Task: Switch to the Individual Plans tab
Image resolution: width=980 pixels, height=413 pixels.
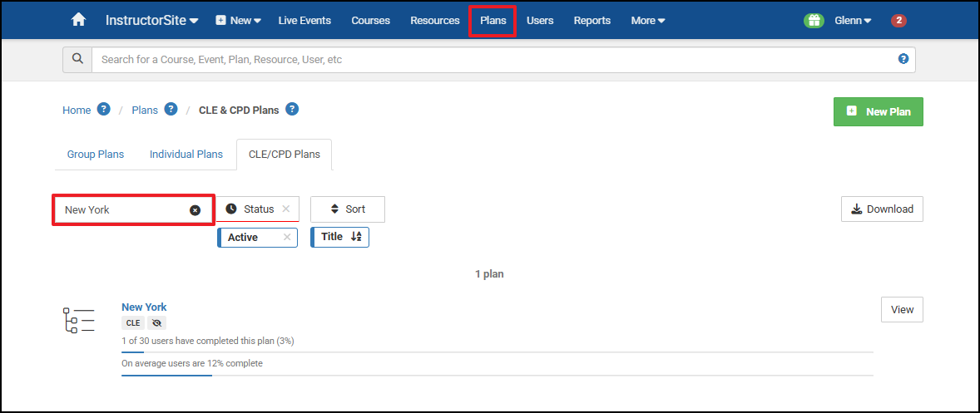Action: point(186,154)
